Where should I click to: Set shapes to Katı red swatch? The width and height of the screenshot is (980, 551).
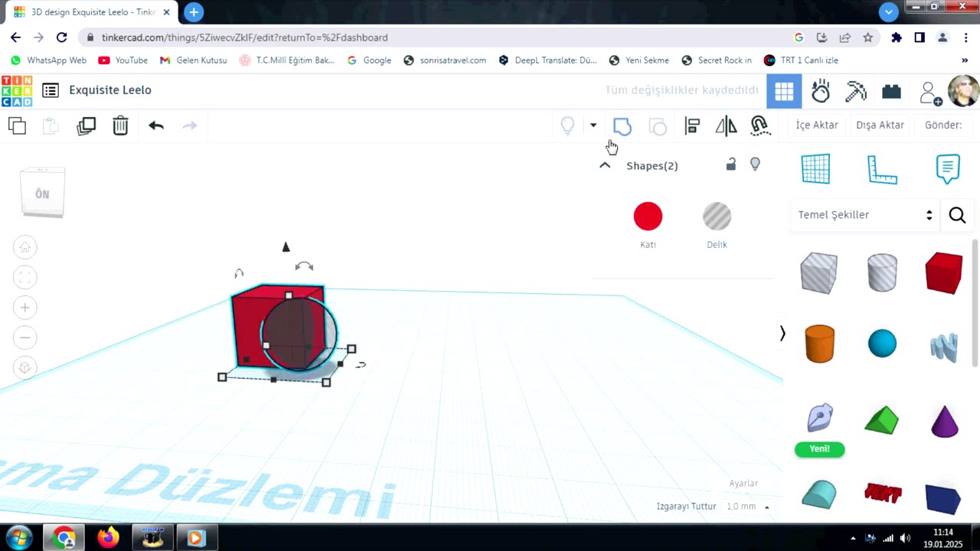coord(648,217)
